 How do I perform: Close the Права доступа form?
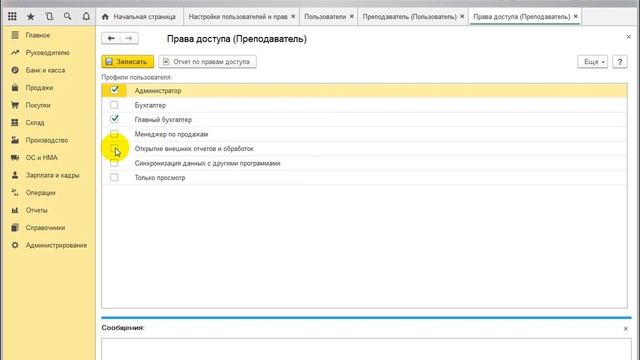click(x=629, y=37)
